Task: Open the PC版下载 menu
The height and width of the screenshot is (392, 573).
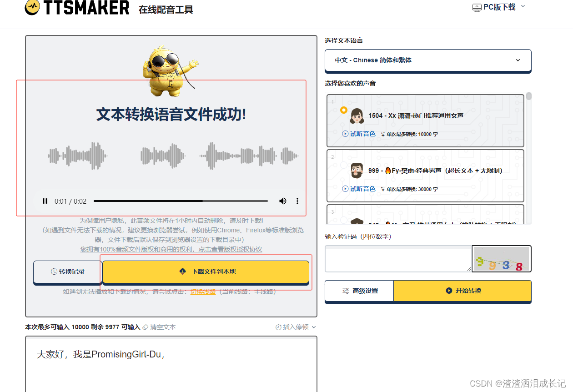Action: (499, 7)
